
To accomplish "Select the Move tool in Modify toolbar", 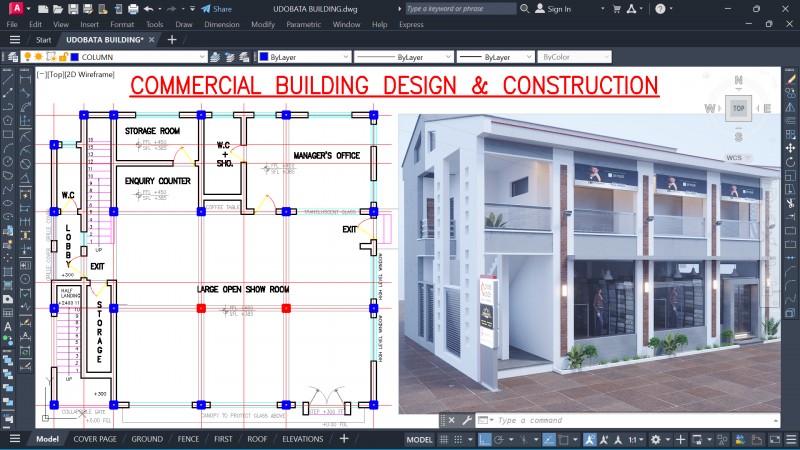I will (790, 148).
